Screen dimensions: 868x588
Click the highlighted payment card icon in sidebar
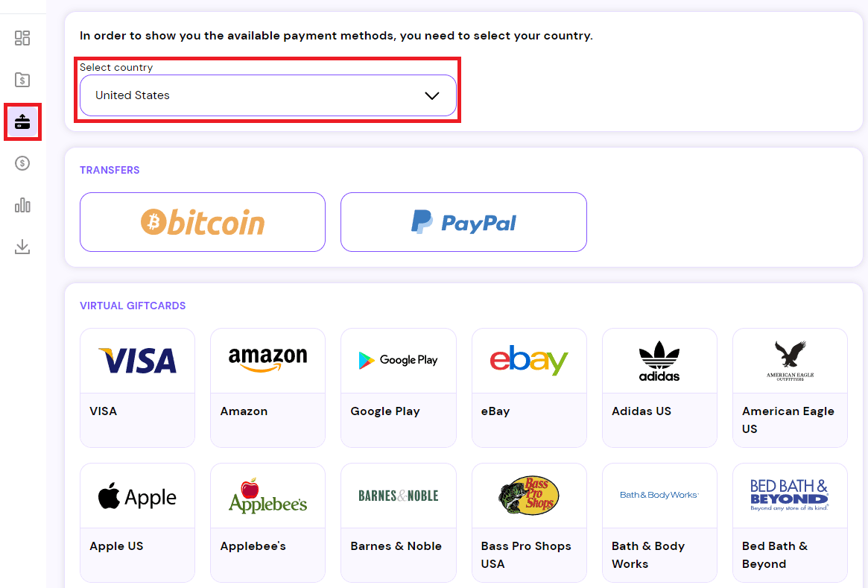(22, 121)
